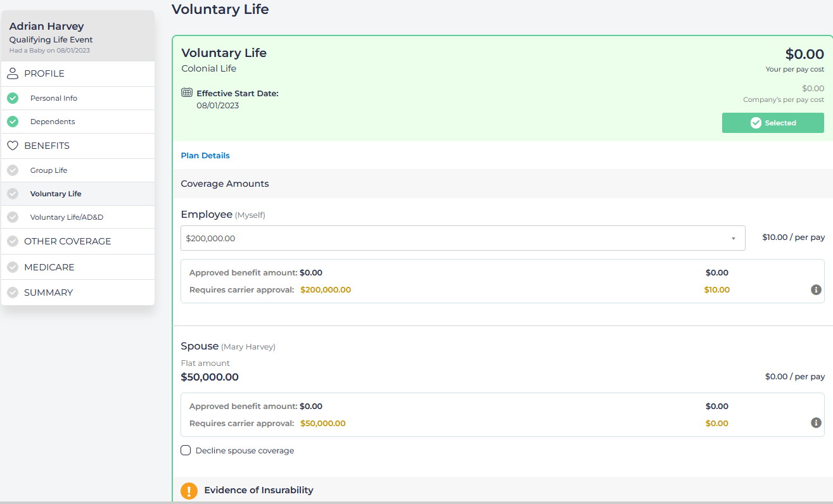Screen dimensions: 833x504
Task: Click the calendar icon by Effective Start Date
Action: point(187,92)
